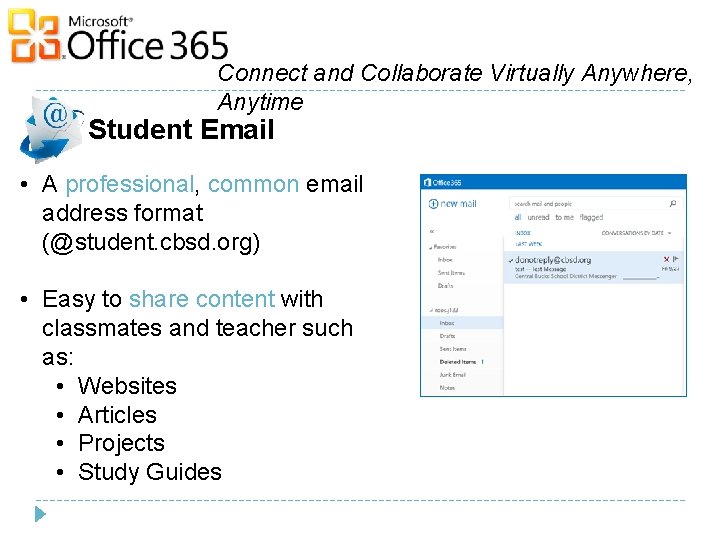Toggle the checkmark beside donotreply@cbsd.org
The image size is (720, 540).
511,260
